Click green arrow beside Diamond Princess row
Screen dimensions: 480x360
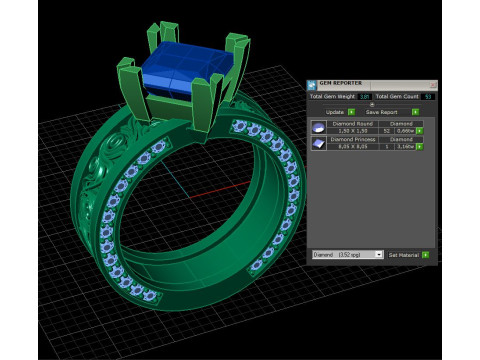pos(420,147)
